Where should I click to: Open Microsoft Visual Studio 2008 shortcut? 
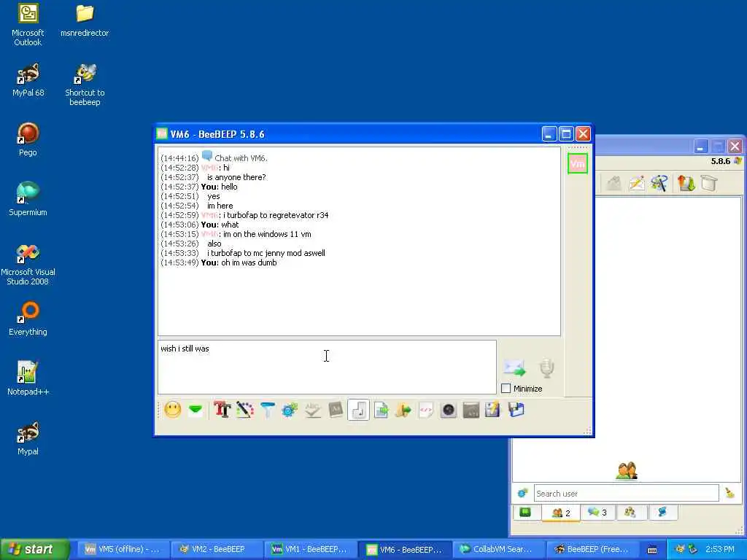(28, 264)
